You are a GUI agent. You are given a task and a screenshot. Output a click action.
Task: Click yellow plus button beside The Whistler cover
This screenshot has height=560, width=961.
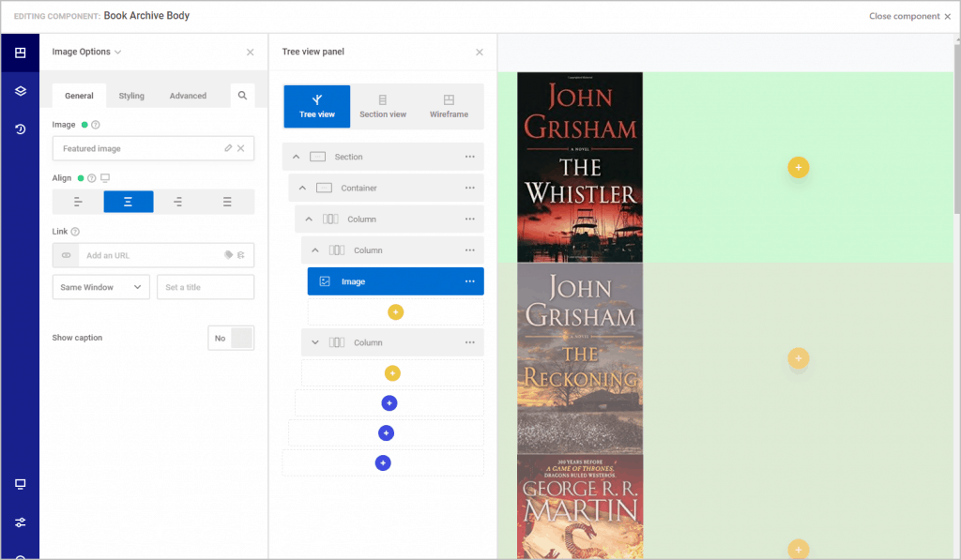pyautogui.click(x=798, y=167)
